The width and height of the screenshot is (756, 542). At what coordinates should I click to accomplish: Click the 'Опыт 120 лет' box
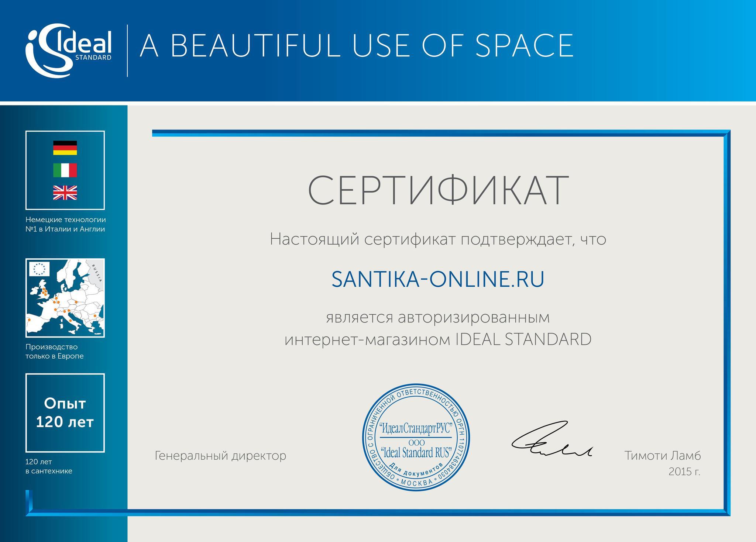point(65,412)
